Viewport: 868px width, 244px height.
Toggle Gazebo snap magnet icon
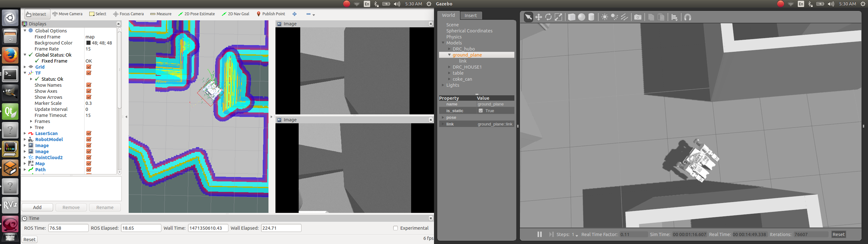[x=688, y=17]
